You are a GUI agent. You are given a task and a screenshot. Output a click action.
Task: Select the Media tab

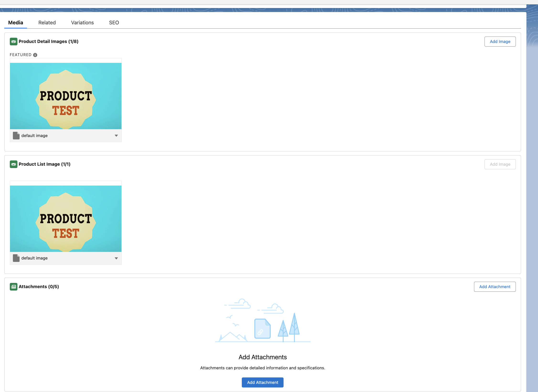click(x=16, y=23)
